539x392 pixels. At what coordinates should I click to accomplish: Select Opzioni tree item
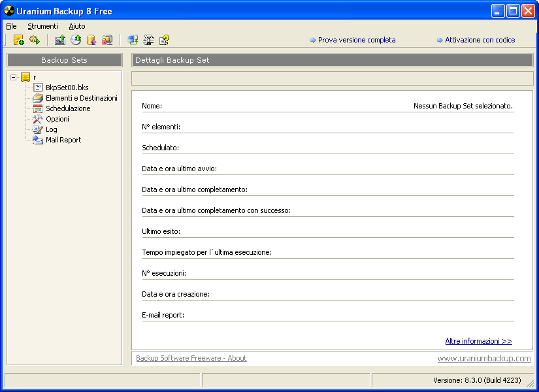coord(57,119)
